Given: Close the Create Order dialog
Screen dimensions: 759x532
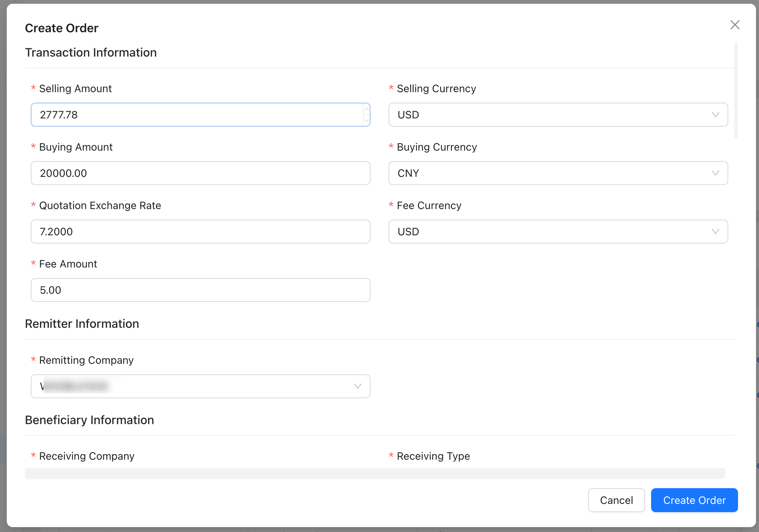Looking at the screenshot, I should [735, 25].
